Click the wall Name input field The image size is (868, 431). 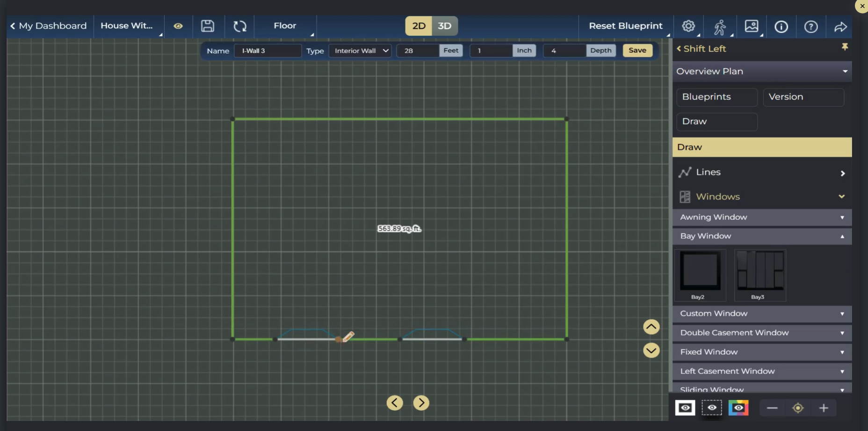click(268, 50)
